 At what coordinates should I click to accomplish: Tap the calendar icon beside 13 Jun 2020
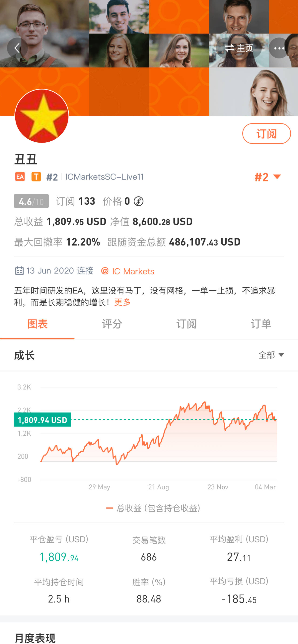coord(20,270)
